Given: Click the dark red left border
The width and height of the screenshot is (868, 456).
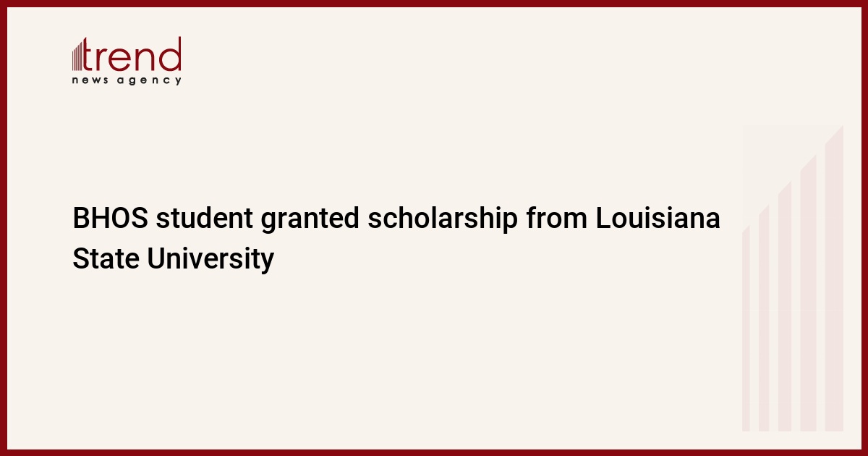Looking at the screenshot, I should (3, 228).
